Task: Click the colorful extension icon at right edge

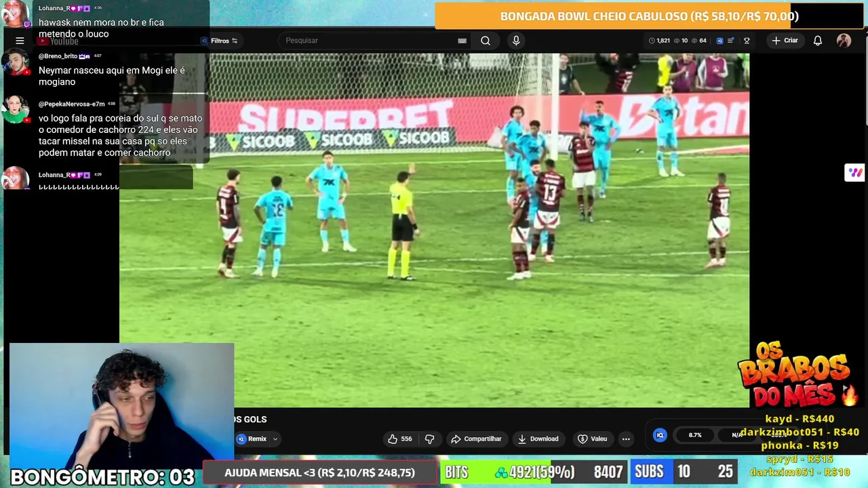Action: click(x=854, y=173)
